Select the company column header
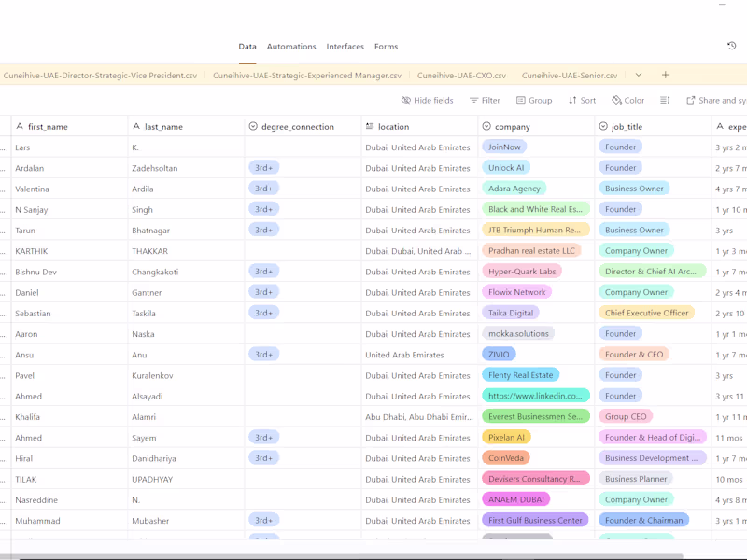Screen dimensions: 747x560 536,126
